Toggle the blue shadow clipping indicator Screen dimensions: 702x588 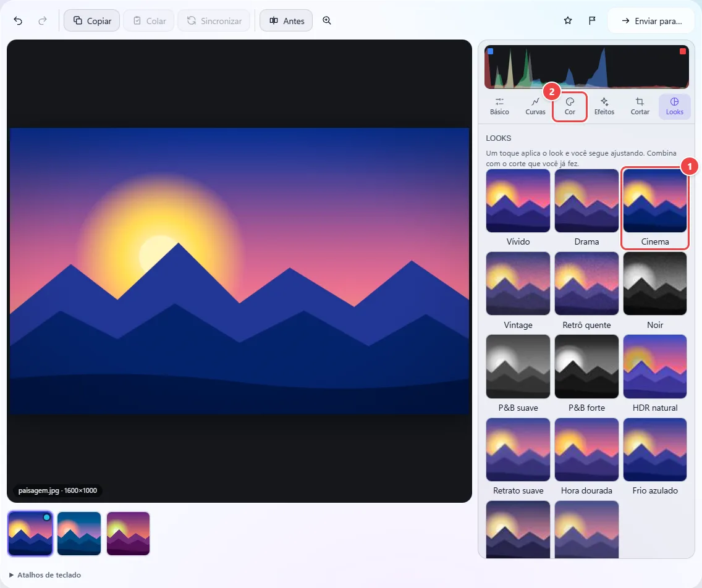point(490,51)
